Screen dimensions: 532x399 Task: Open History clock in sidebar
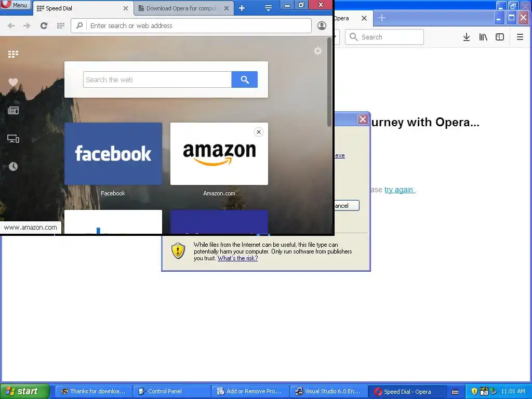[x=13, y=166]
